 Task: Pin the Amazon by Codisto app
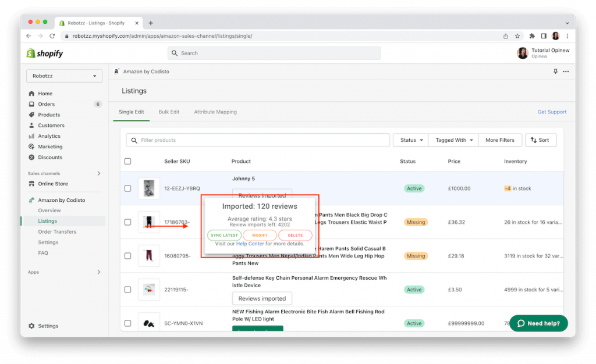click(555, 72)
